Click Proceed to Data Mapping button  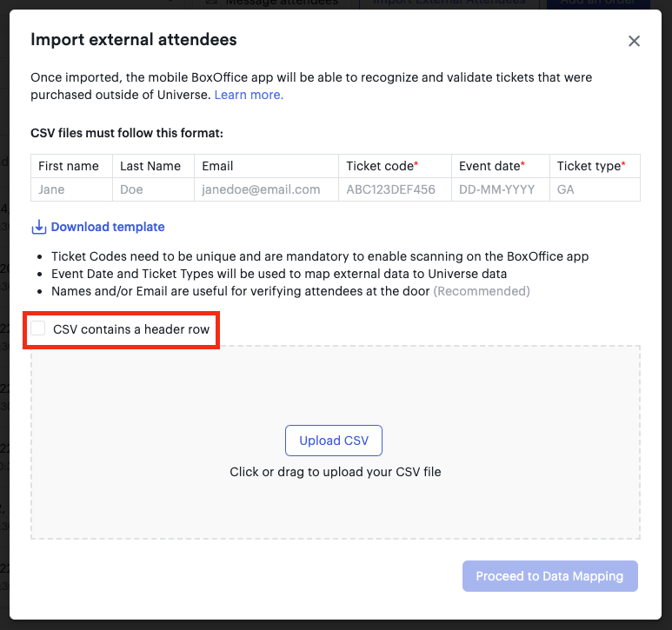click(x=549, y=576)
